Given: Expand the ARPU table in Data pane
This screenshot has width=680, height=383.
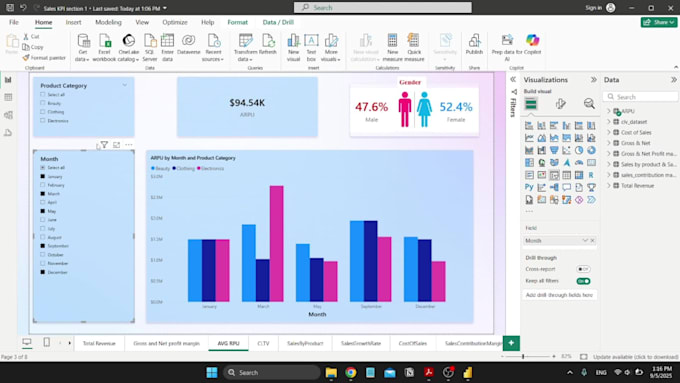Looking at the screenshot, I should point(609,111).
